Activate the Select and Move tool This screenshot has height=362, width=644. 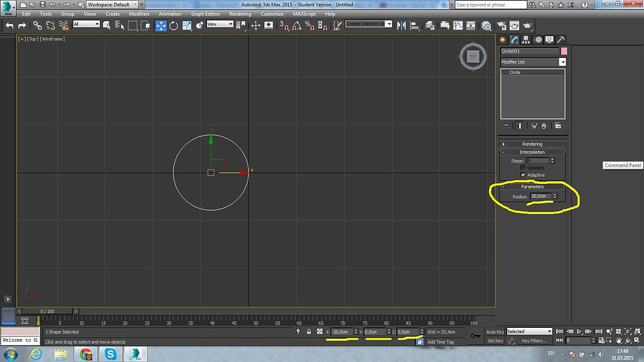point(161,26)
